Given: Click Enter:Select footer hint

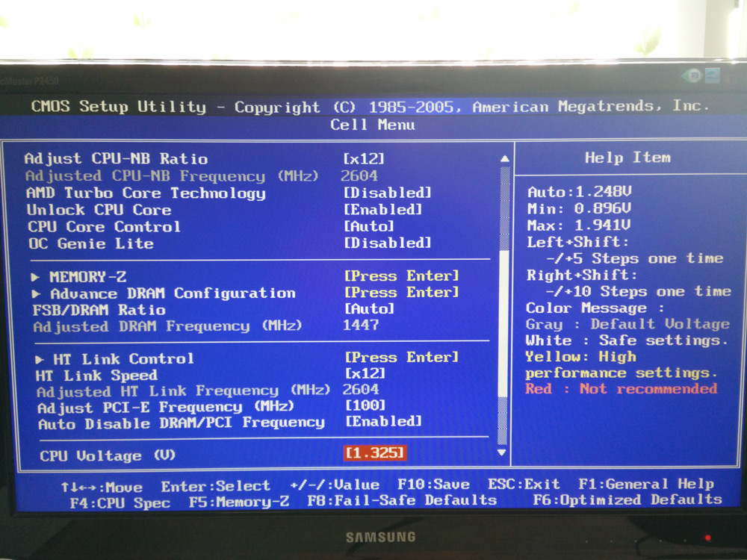Looking at the screenshot, I should coord(215,486).
